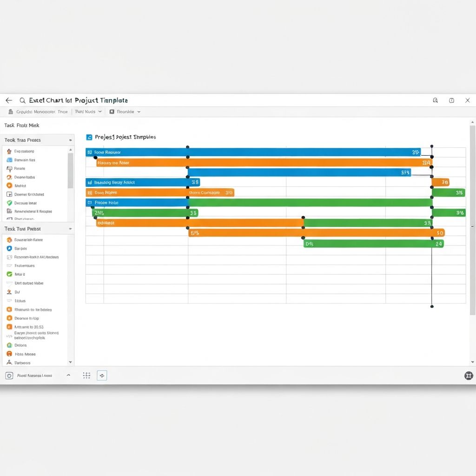Click the blue 'Banwain tias' icon
476x476 pixels.
coord(9,160)
